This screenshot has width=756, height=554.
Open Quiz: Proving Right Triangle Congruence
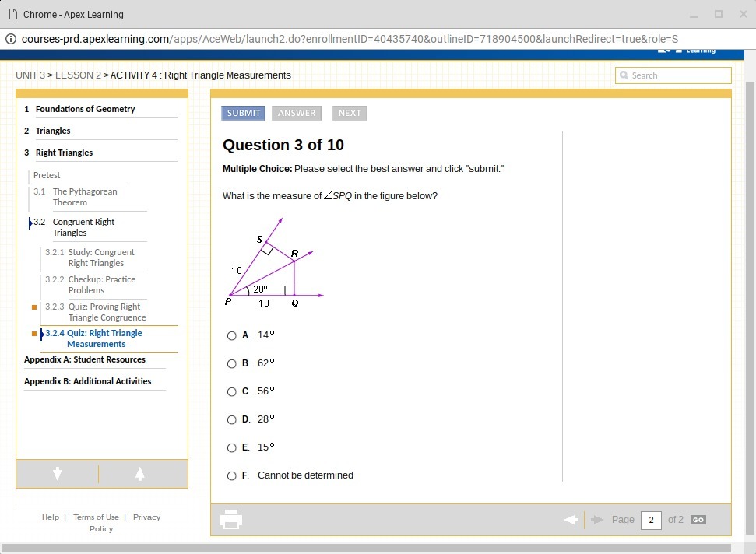tap(106, 312)
